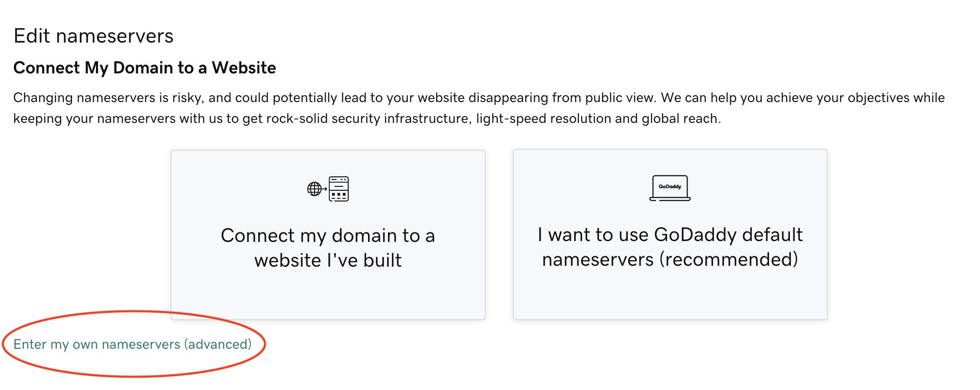The height and width of the screenshot is (390, 980).
Task: Click empty space below second card's title
Action: [x=670, y=295]
